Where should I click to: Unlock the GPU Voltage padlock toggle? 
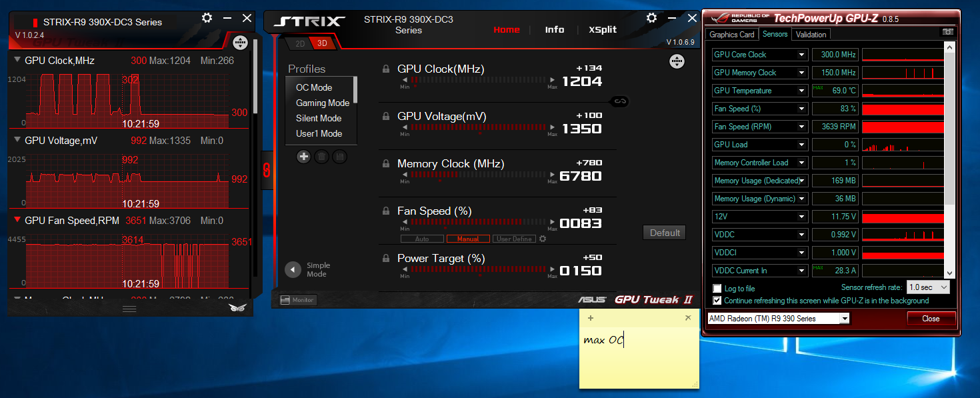click(x=385, y=116)
